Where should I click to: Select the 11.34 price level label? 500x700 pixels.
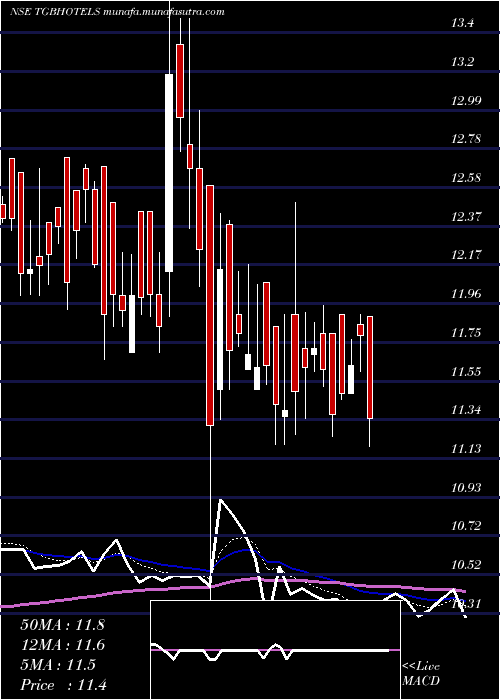[466, 411]
